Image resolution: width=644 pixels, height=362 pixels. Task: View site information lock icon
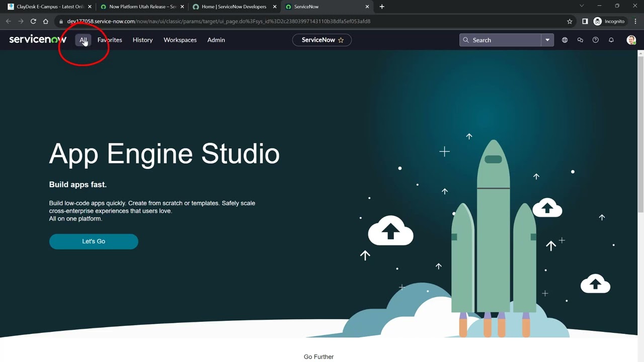click(x=61, y=21)
